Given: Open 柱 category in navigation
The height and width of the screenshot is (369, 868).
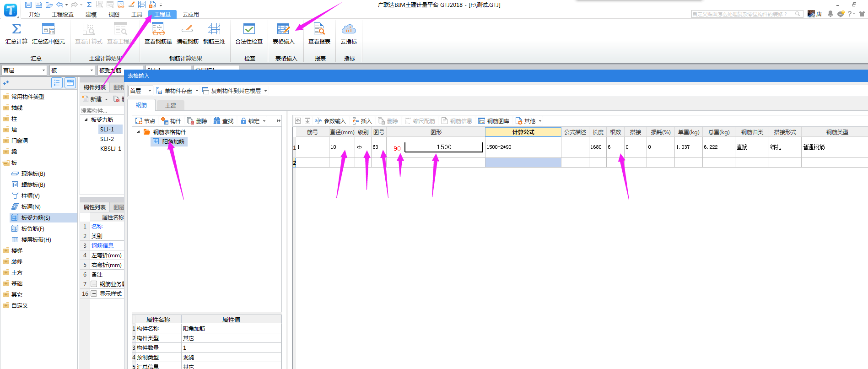Looking at the screenshot, I should click(14, 119).
